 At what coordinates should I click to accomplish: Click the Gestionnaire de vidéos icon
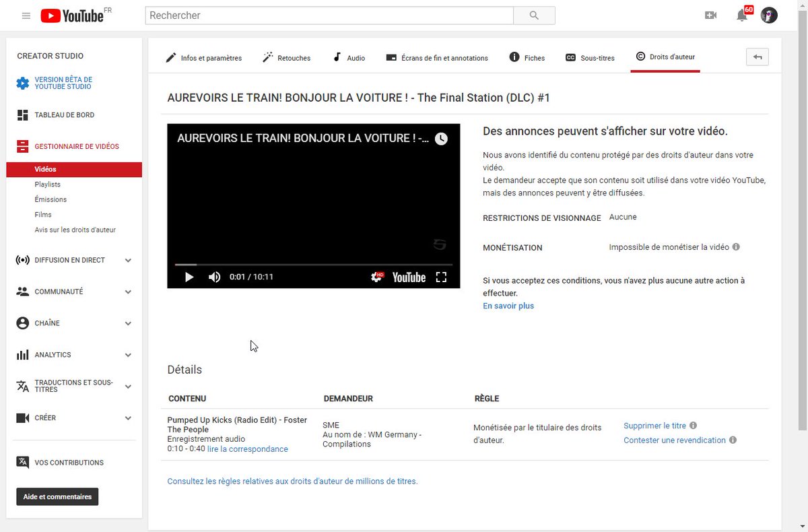pos(23,146)
